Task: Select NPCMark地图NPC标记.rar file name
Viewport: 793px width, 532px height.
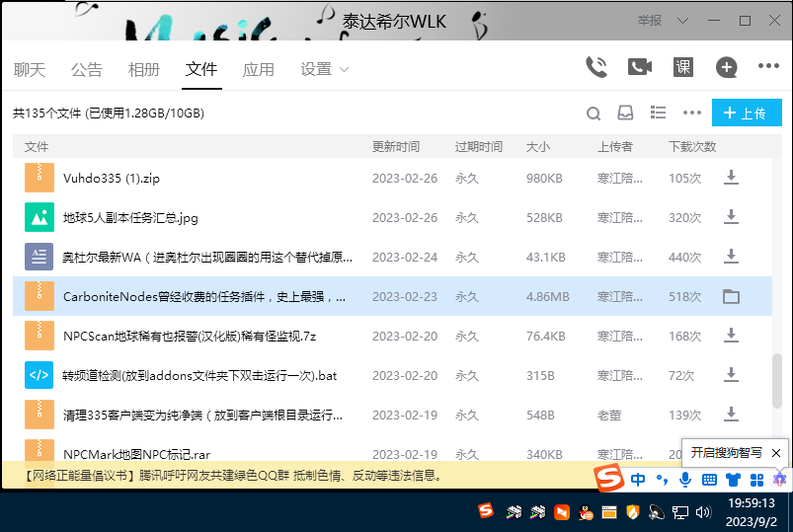Action: click(136, 454)
